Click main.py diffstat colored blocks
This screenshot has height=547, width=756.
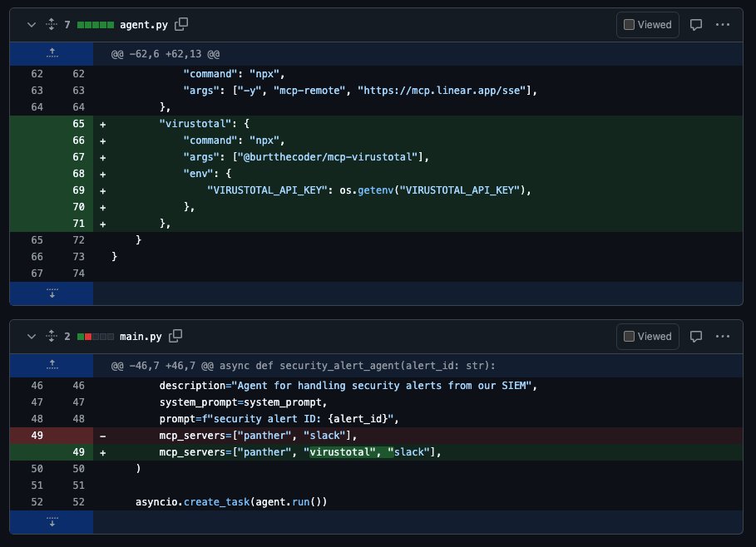(x=96, y=337)
